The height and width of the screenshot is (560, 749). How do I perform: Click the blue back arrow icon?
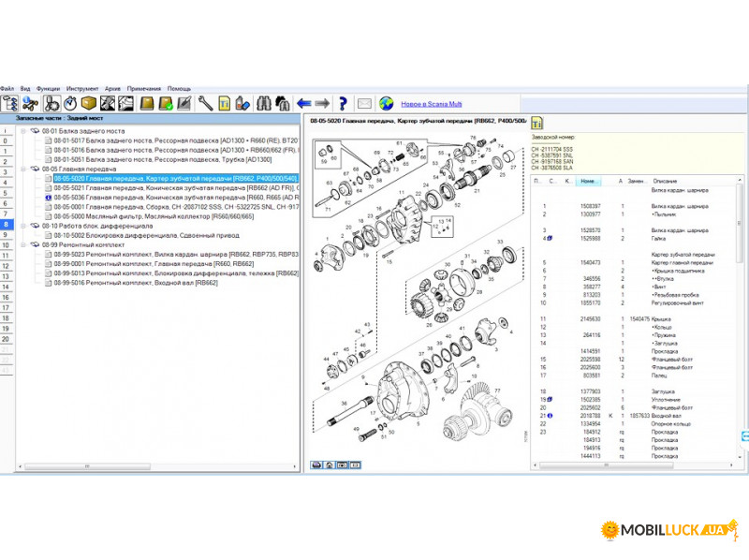pyautogui.click(x=303, y=103)
